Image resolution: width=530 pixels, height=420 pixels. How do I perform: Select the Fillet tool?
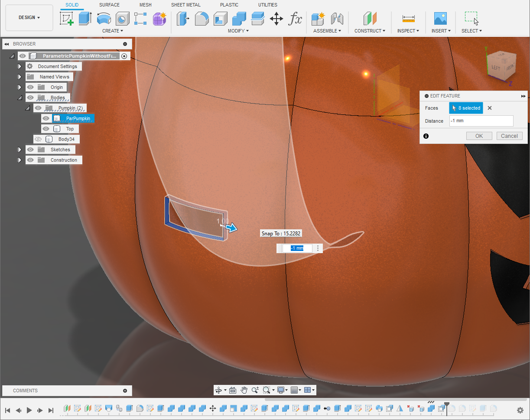pyautogui.click(x=202, y=19)
